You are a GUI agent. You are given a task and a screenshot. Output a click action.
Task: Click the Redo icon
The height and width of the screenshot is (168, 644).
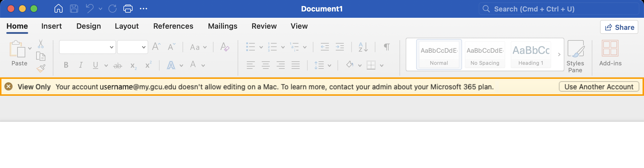click(x=112, y=9)
